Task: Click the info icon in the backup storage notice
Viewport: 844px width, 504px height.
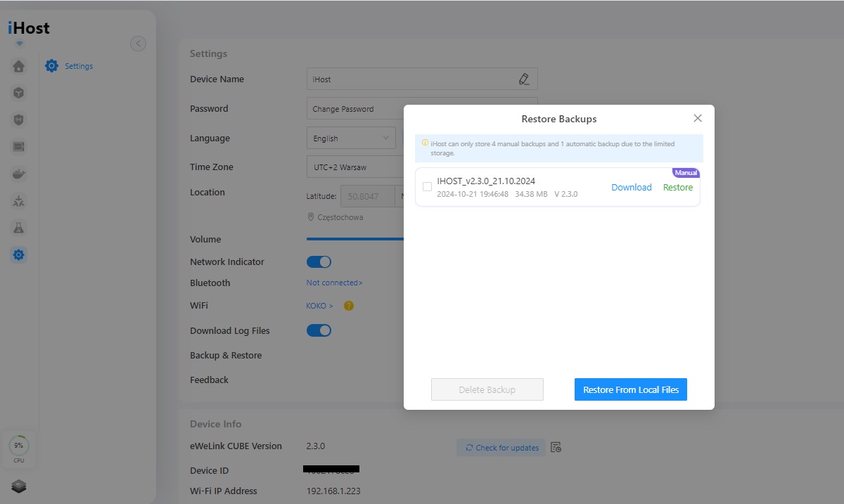Action: click(425, 143)
